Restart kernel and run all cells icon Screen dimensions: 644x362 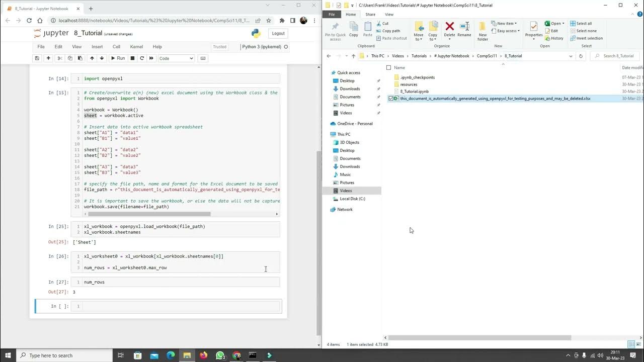point(151,58)
